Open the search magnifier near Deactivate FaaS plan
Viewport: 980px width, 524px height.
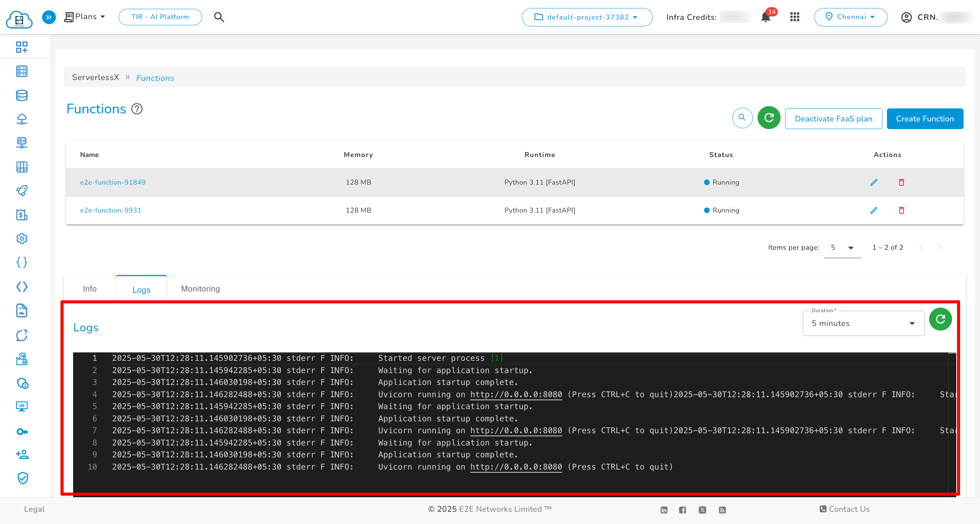pyautogui.click(x=742, y=118)
